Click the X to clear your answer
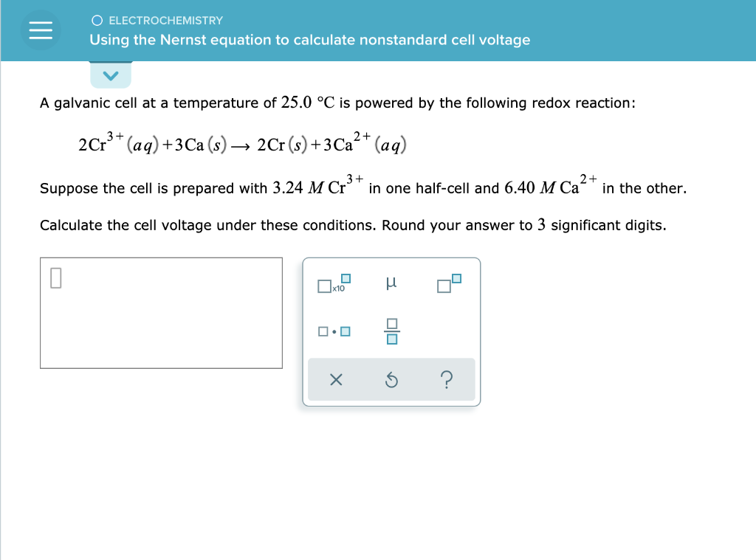 336,379
